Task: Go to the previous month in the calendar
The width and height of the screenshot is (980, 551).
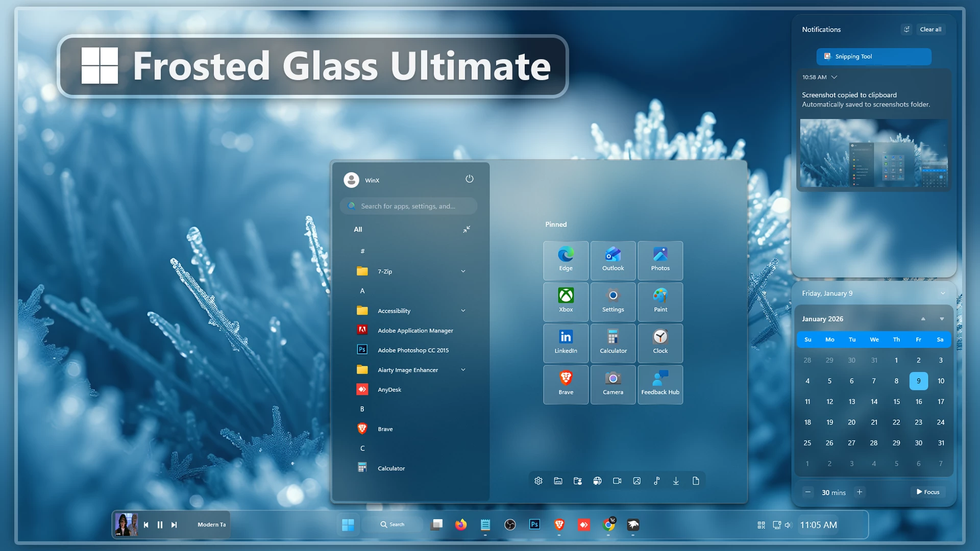Action: click(x=923, y=319)
